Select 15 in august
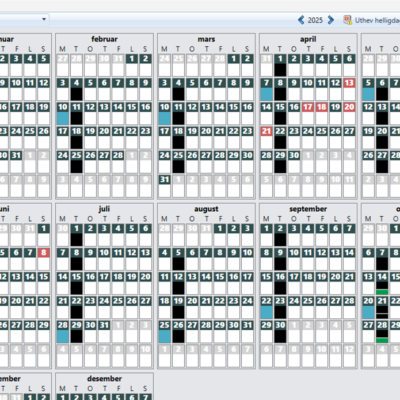 click(220, 277)
